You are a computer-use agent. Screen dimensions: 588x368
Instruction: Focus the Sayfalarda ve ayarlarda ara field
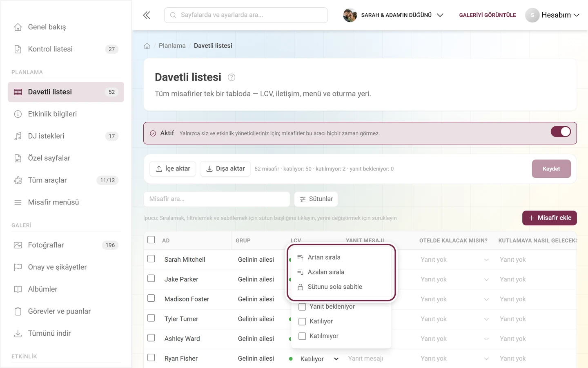point(246,15)
